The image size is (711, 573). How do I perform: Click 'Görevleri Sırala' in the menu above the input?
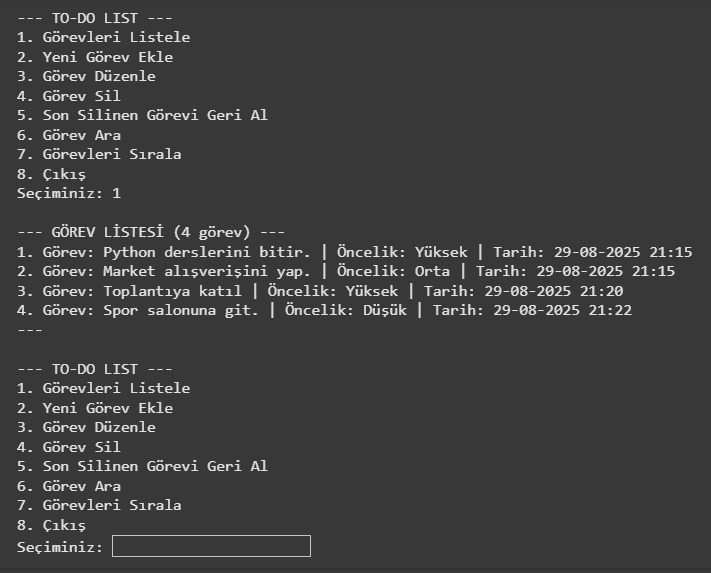(112, 505)
